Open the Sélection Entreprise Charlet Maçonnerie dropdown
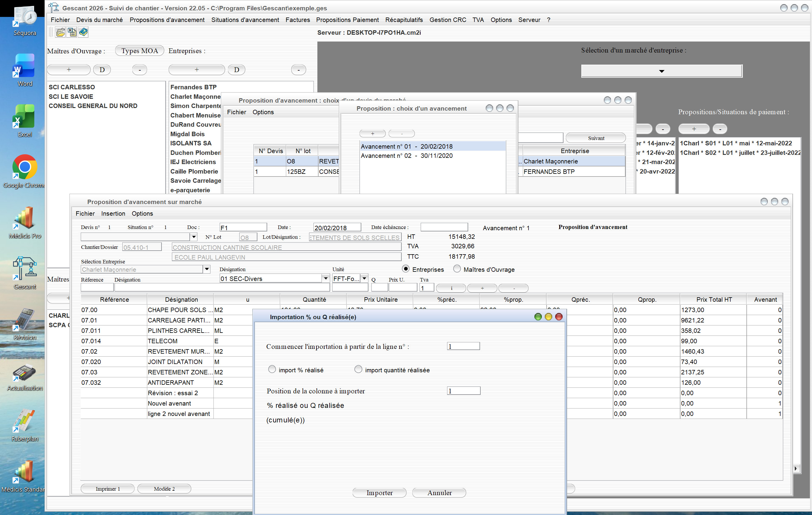The image size is (812, 515). point(207,269)
